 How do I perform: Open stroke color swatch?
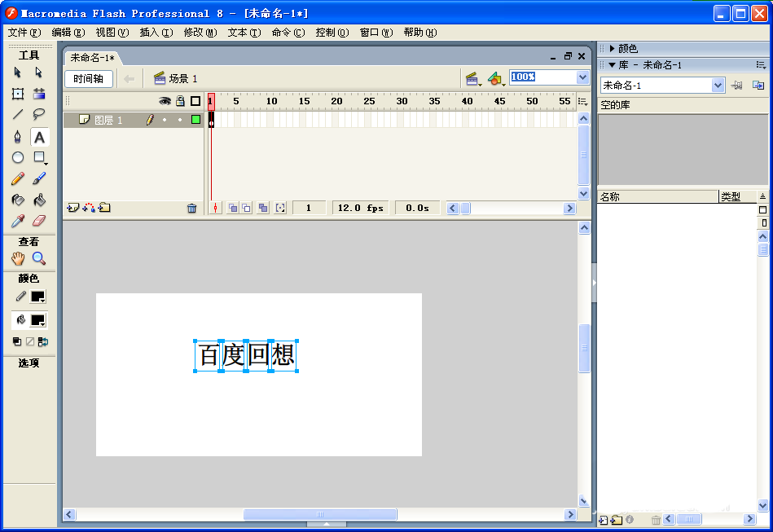(38, 297)
